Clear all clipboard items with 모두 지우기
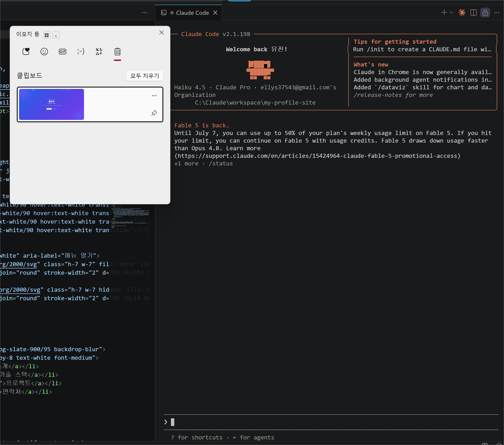The width and height of the screenshot is (504, 445). pos(145,76)
